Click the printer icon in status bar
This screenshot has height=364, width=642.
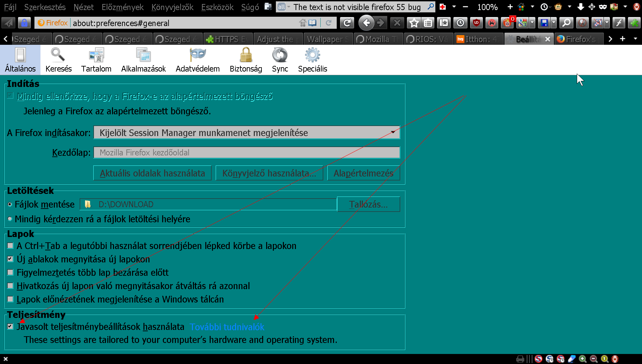pos(520,359)
